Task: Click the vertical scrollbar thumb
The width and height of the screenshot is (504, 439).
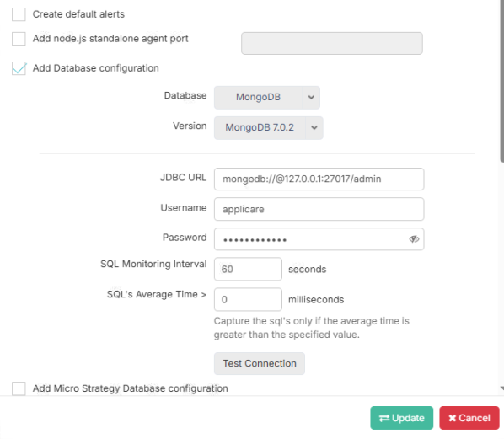Action: click(x=501, y=80)
